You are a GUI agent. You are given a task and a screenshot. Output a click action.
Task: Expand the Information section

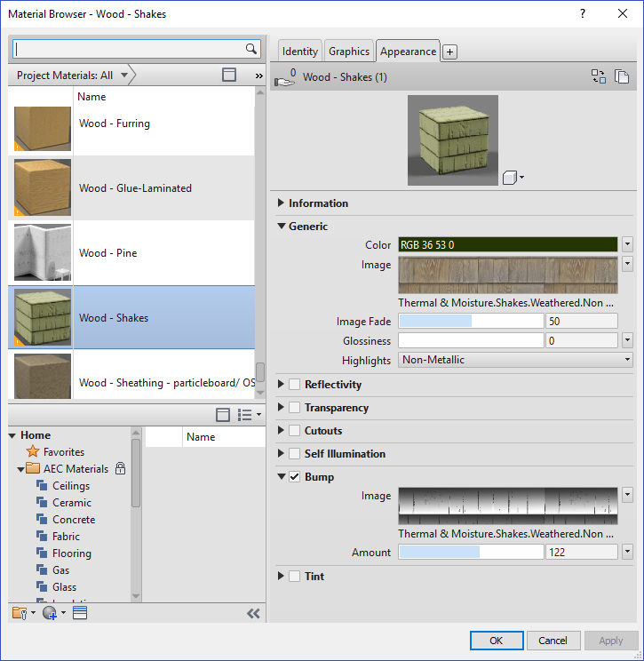tap(282, 203)
